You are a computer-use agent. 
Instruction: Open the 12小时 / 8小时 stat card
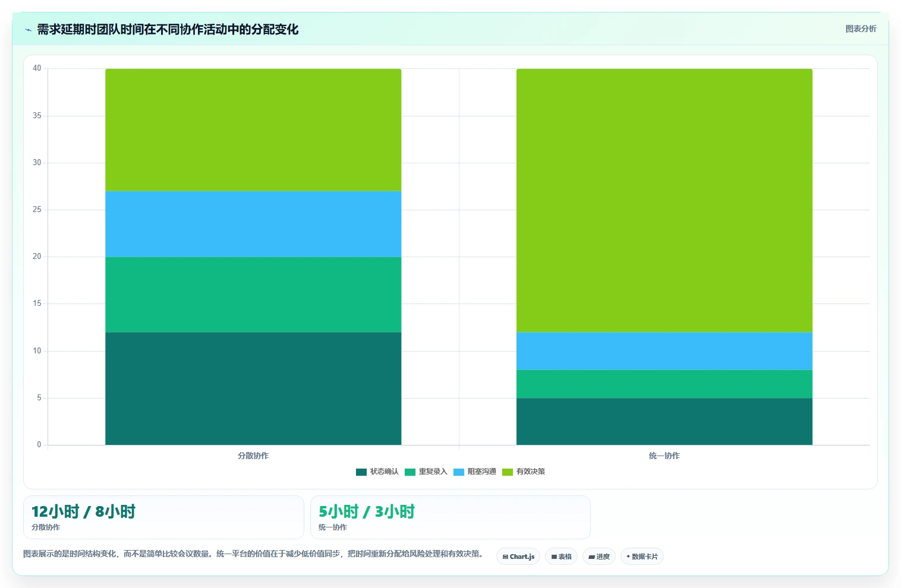[163, 517]
